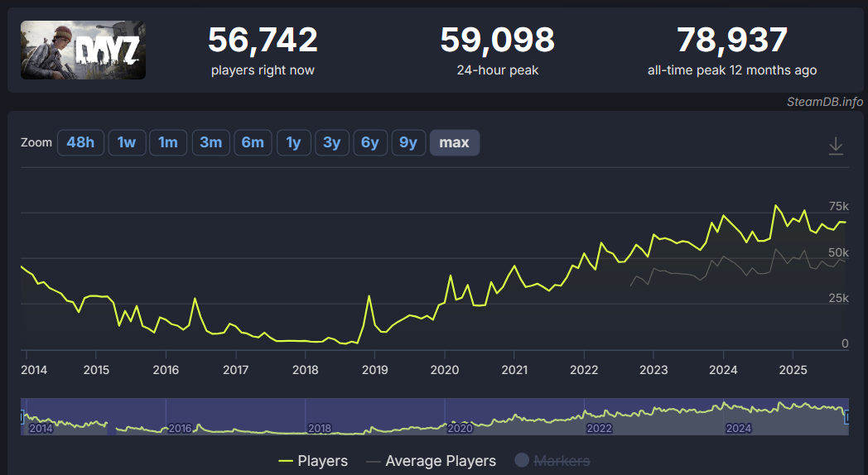Image resolution: width=868 pixels, height=475 pixels.
Task: Click the 2020 label in navigator timeline
Action: 460,428
